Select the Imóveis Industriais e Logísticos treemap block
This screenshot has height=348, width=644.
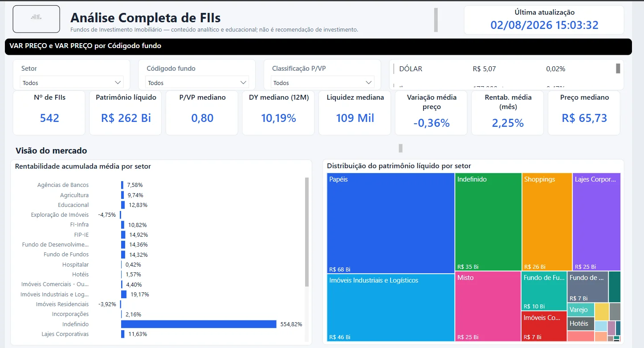pyautogui.click(x=391, y=308)
